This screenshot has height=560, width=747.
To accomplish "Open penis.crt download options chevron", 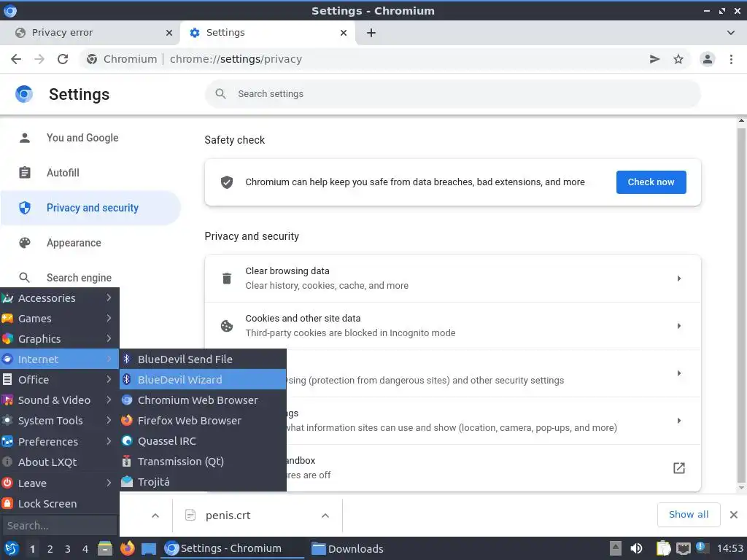I will (325, 516).
